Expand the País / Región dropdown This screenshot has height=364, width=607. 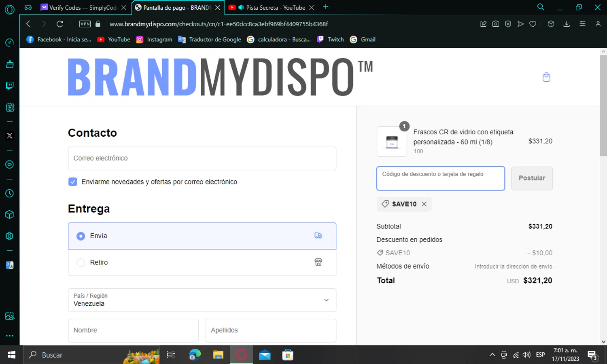click(202, 300)
